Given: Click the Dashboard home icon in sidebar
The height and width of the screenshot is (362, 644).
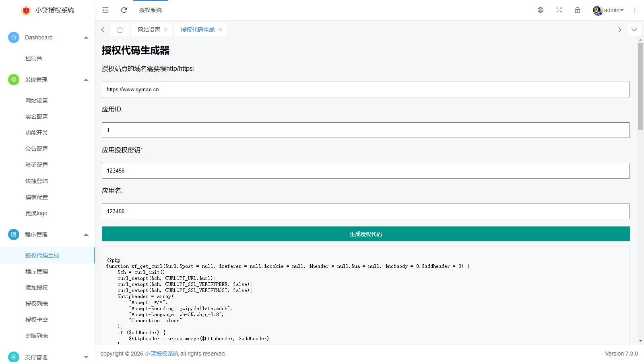Looking at the screenshot, I should click(13, 37).
